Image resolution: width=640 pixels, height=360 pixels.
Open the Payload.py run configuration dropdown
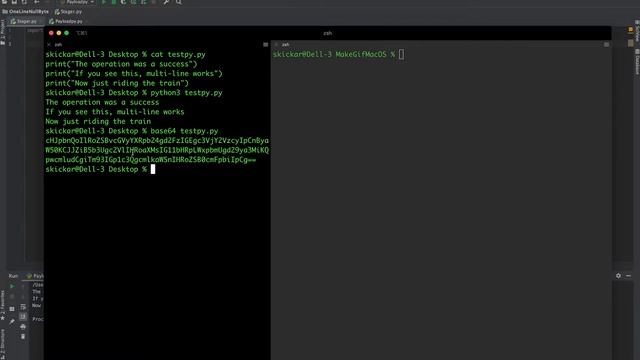pos(77,2)
